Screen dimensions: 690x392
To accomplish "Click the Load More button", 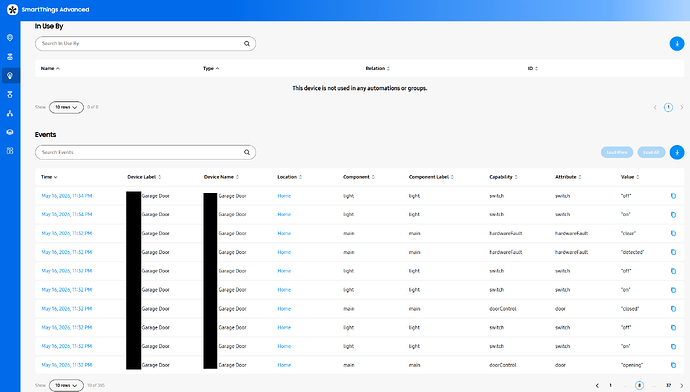I will tap(617, 152).
